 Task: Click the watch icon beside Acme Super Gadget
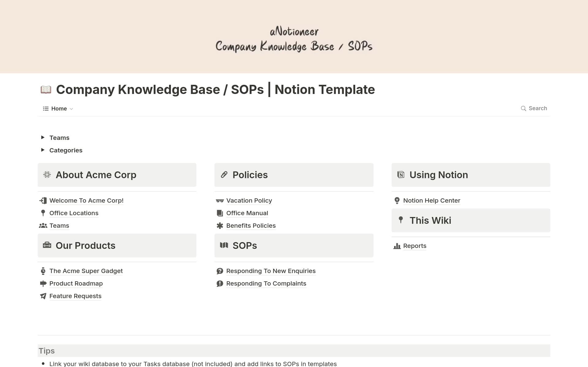43,271
